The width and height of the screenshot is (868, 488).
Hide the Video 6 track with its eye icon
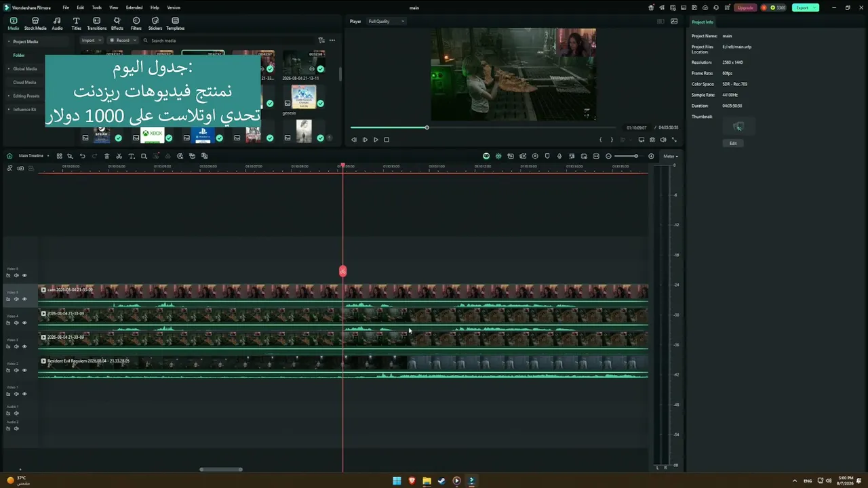24,275
